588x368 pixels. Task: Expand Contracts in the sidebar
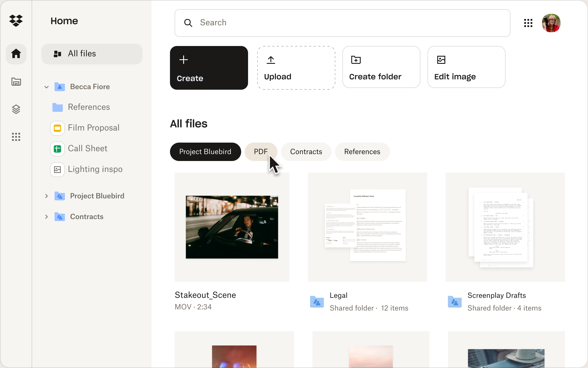47,216
